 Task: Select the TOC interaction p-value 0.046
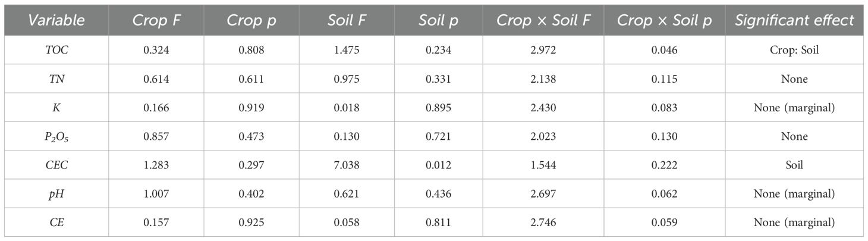pyautogui.click(x=664, y=50)
